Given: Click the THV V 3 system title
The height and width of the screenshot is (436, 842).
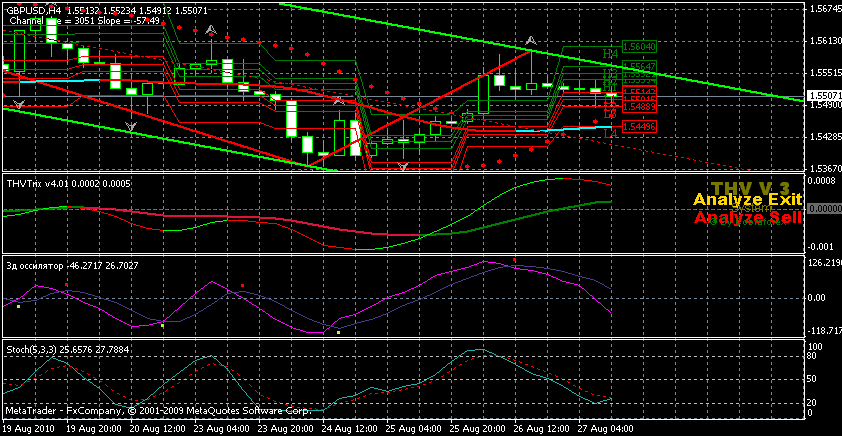Looking at the screenshot, I should [750, 188].
